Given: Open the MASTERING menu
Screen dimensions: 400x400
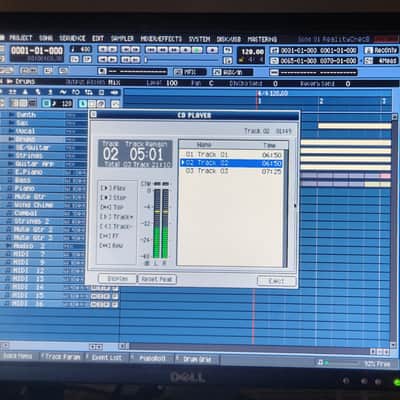Looking at the screenshot, I should 262,40.
